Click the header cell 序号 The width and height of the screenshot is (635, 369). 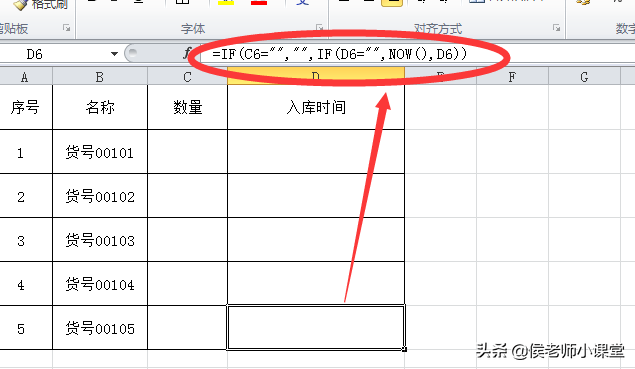[25, 107]
